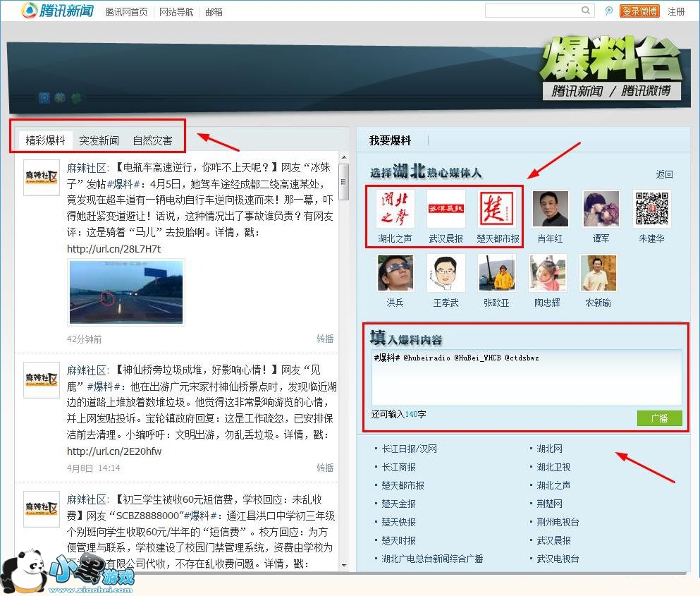Select the 朱建华 QR code avatar
The width and height of the screenshot is (700, 596).
652,209
